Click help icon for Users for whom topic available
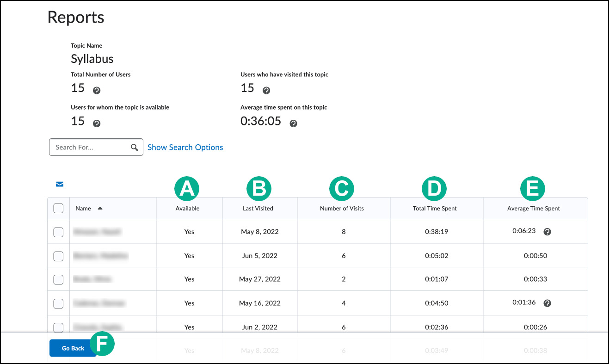 [97, 123]
